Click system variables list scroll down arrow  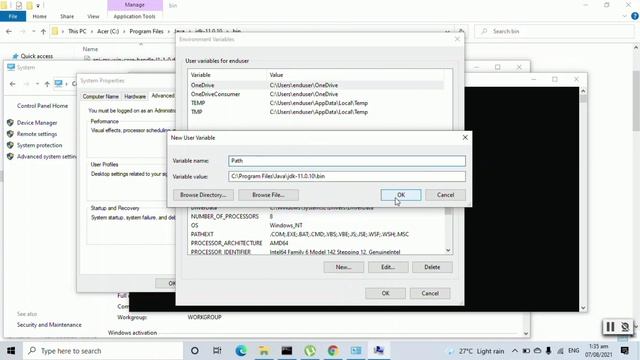[x=448, y=251]
